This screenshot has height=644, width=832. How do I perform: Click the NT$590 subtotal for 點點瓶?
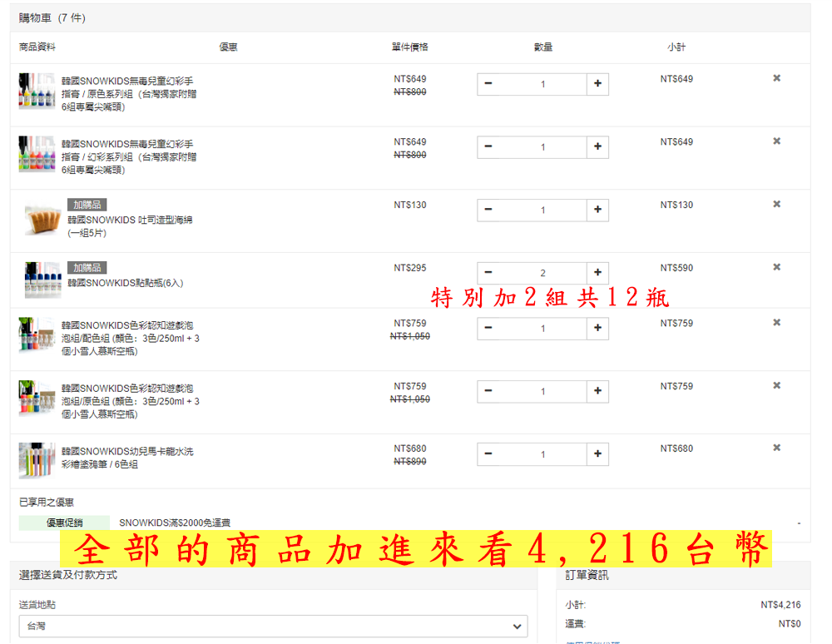676,268
